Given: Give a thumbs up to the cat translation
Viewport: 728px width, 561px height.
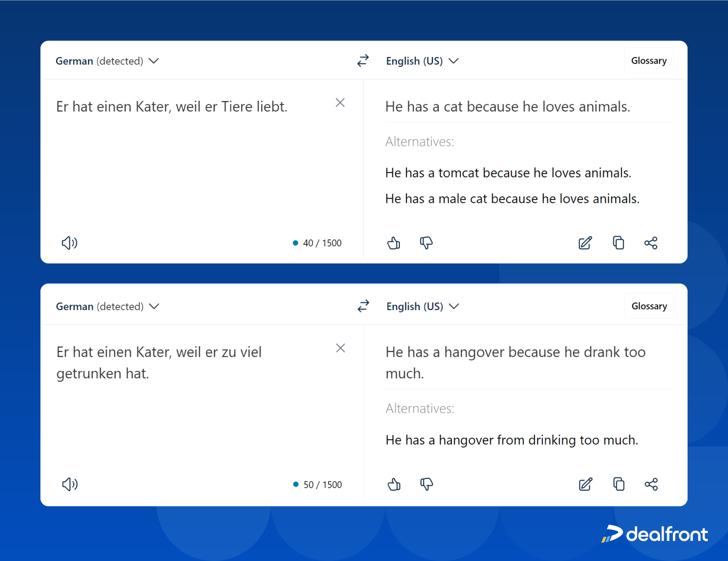Looking at the screenshot, I should 394,243.
